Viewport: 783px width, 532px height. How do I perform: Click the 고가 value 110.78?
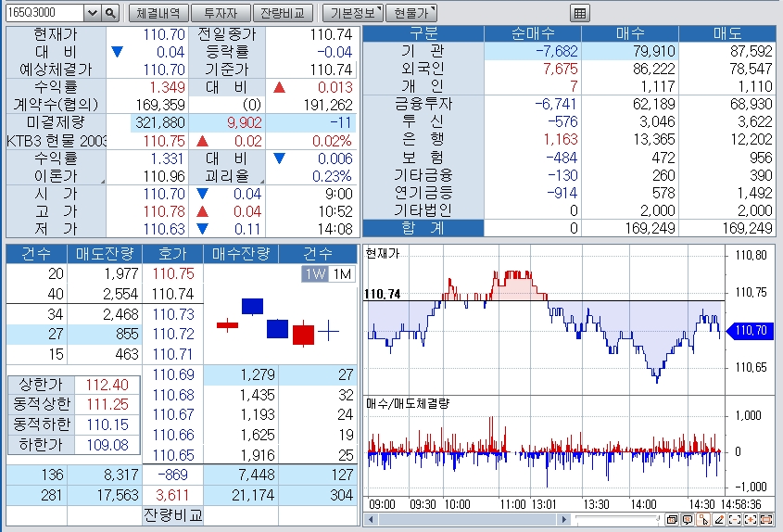point(164,211)
